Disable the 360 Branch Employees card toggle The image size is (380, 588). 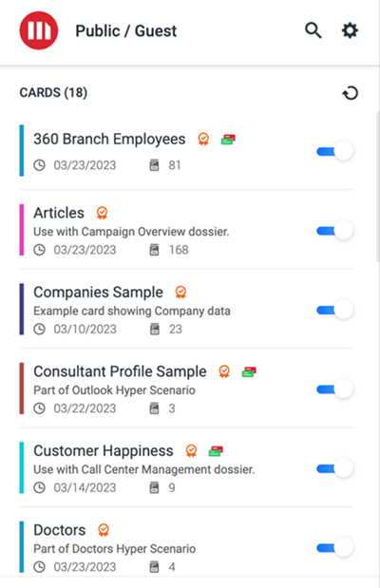pyautogui.click(x=335, y=151)
